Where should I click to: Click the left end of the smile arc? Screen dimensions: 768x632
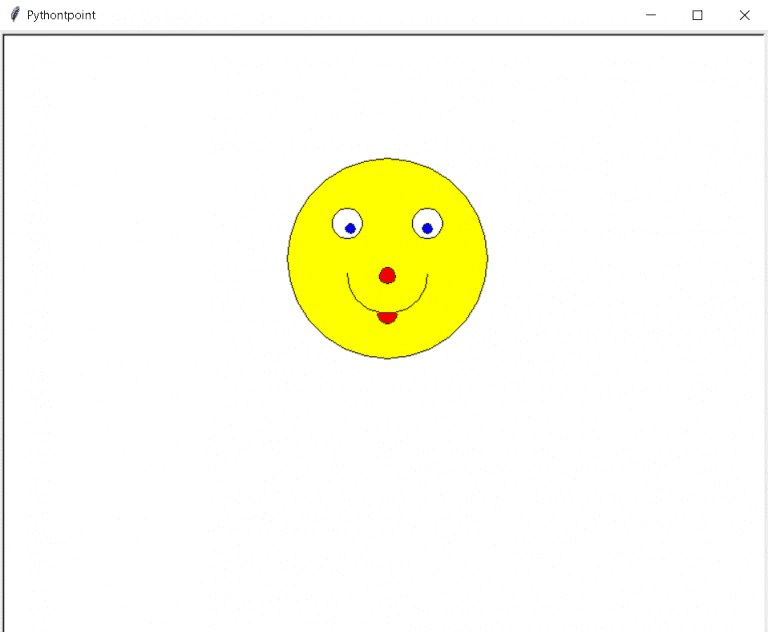pyautogui.click(x=348, y=275)
